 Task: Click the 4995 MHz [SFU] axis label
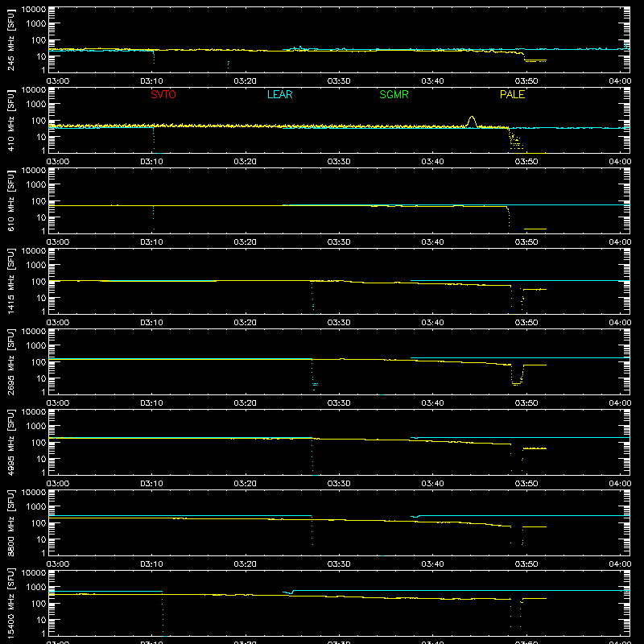click(11, 443)
